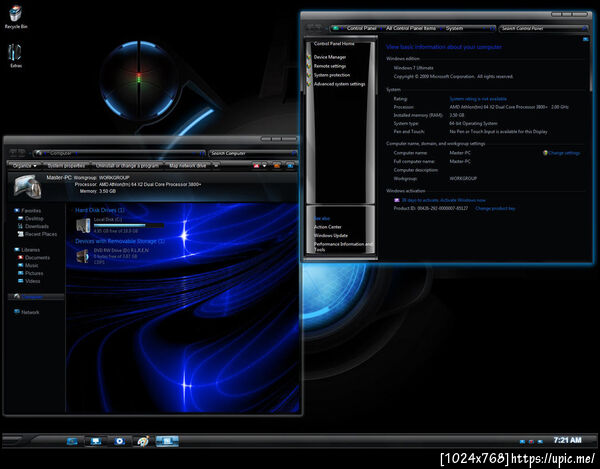Click the help icon in the System window
The image size is (600, 469).
pos(585,39)
